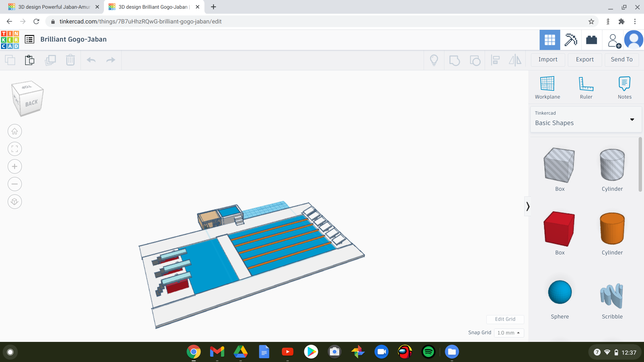Redo the last action
This screenshot has height=362, width=644.
(x=111, y=60)
